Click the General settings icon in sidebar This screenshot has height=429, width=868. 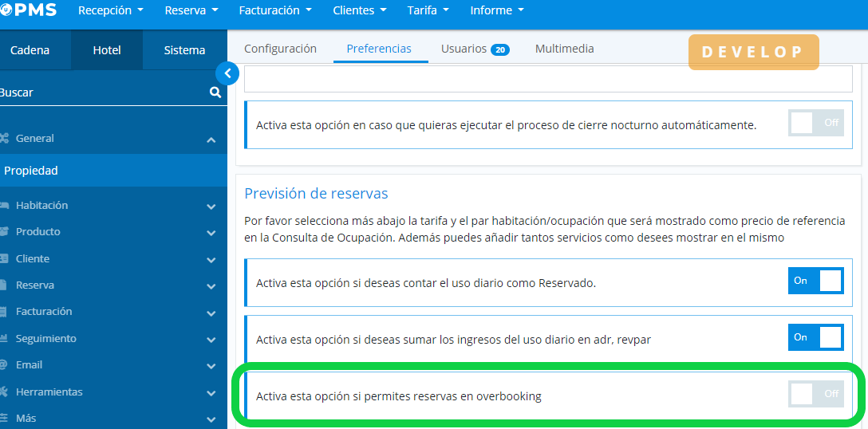(4, 138)
